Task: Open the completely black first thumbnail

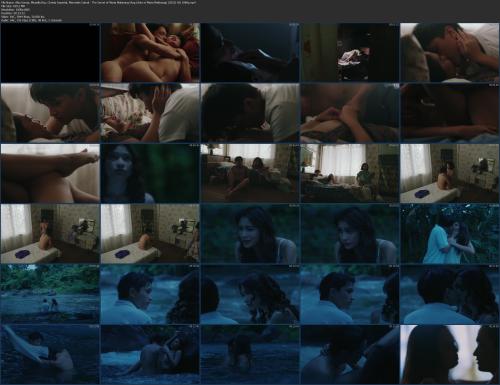Action: (50, 53)
